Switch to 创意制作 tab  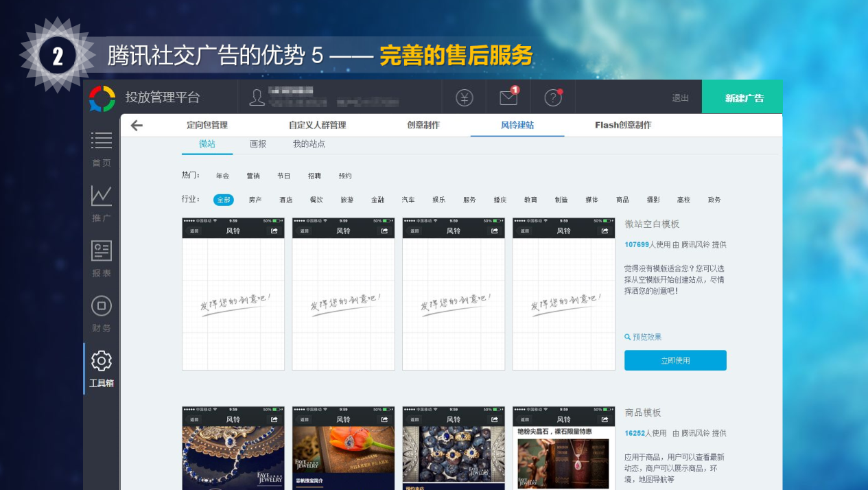coord(423,125)
